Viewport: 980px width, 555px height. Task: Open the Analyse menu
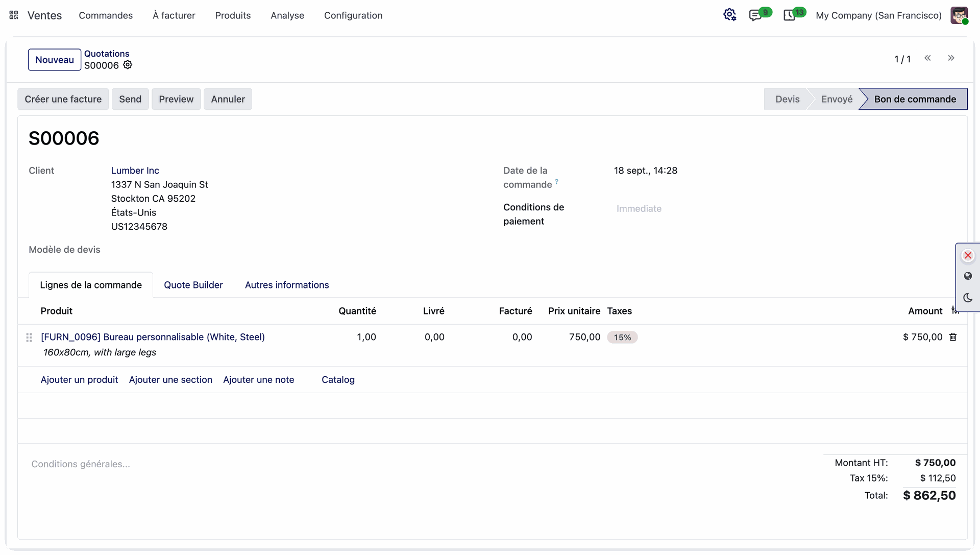click(x=287, y=15)
